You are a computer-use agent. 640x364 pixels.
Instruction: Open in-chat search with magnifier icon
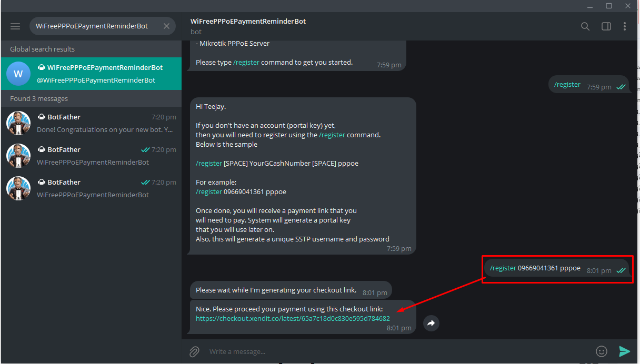pos(585,26)
